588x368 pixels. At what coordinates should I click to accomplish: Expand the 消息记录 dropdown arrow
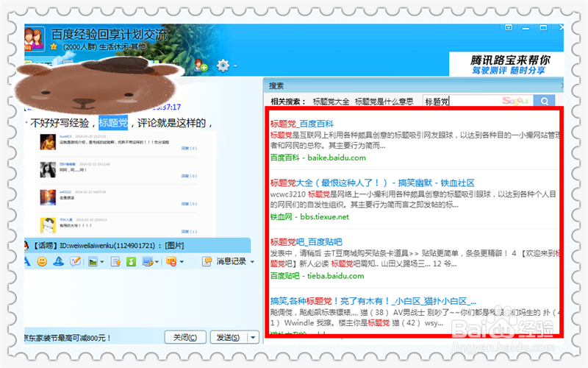click(x=252, y=262)
